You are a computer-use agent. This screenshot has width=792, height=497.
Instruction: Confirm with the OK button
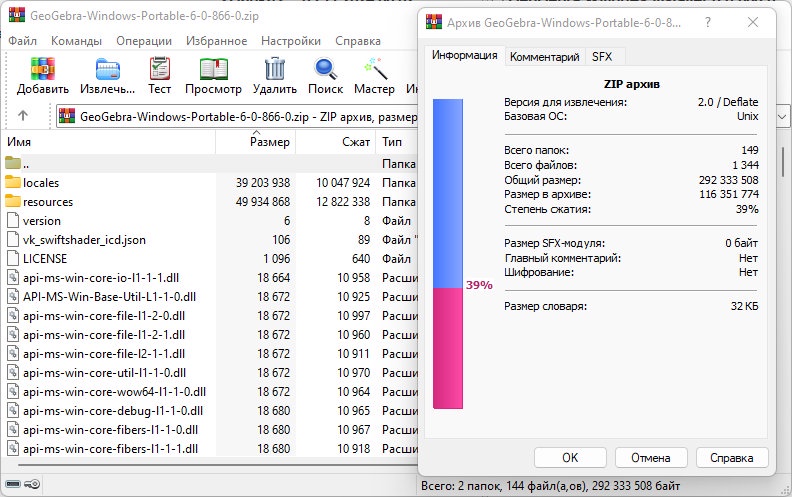[570, 458]
